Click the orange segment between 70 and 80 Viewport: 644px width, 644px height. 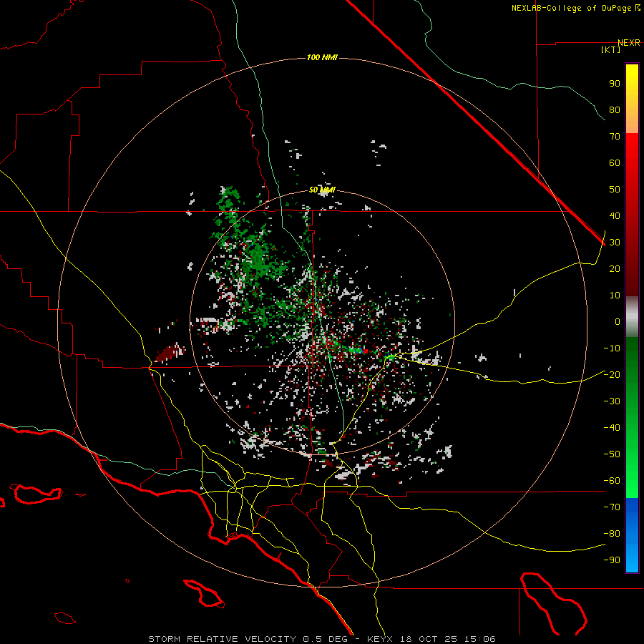point(632,121)
